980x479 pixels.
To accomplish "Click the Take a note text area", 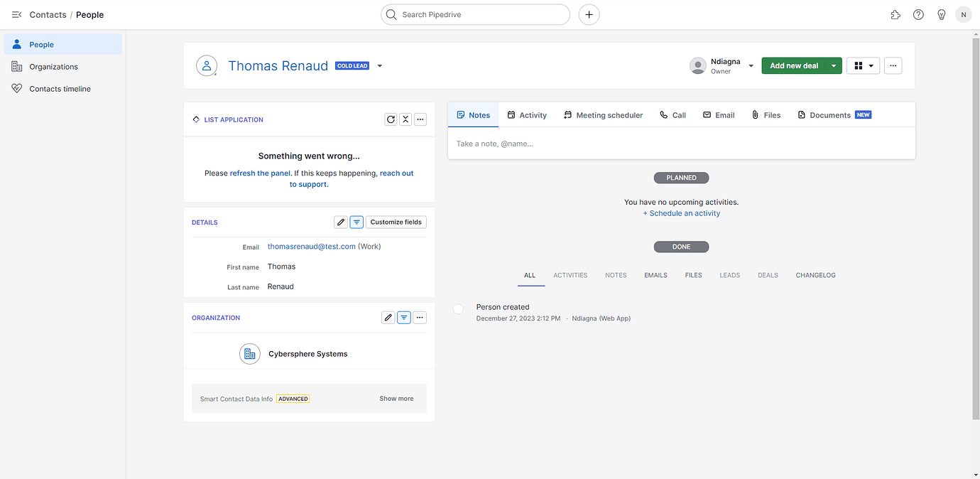I will tap(682, 144).
